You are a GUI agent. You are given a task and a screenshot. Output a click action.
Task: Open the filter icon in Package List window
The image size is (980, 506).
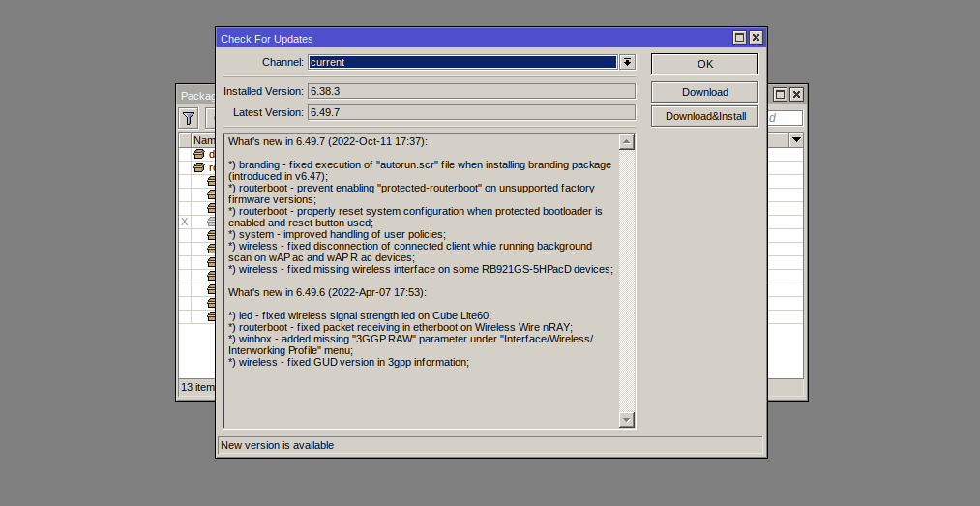point(189,118)
